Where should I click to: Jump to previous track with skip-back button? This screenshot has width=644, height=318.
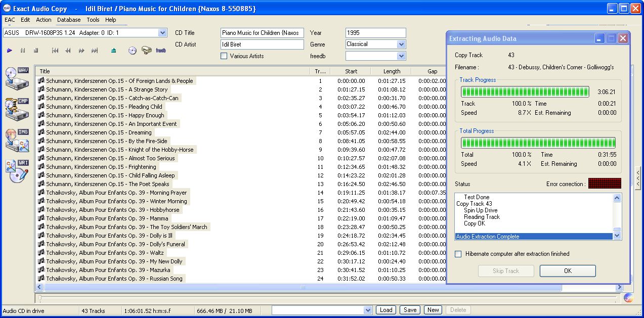[55, 51]
